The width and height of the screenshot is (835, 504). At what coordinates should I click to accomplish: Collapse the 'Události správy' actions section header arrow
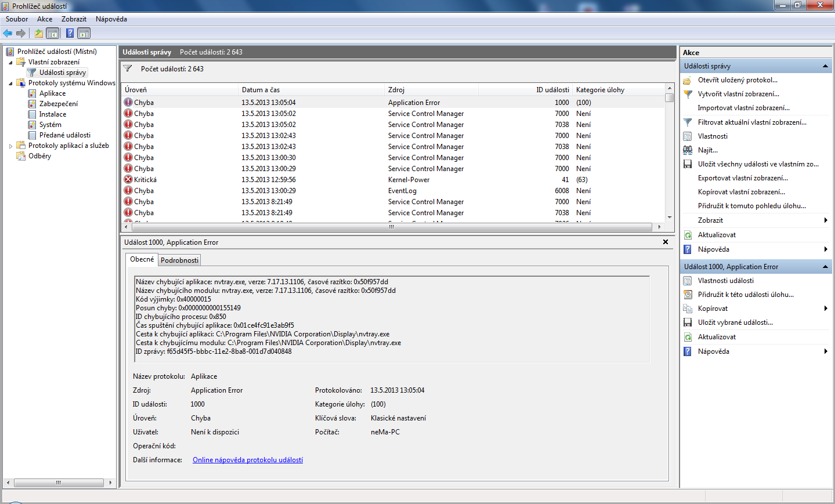pyautogui.click(x=825, y=66)
